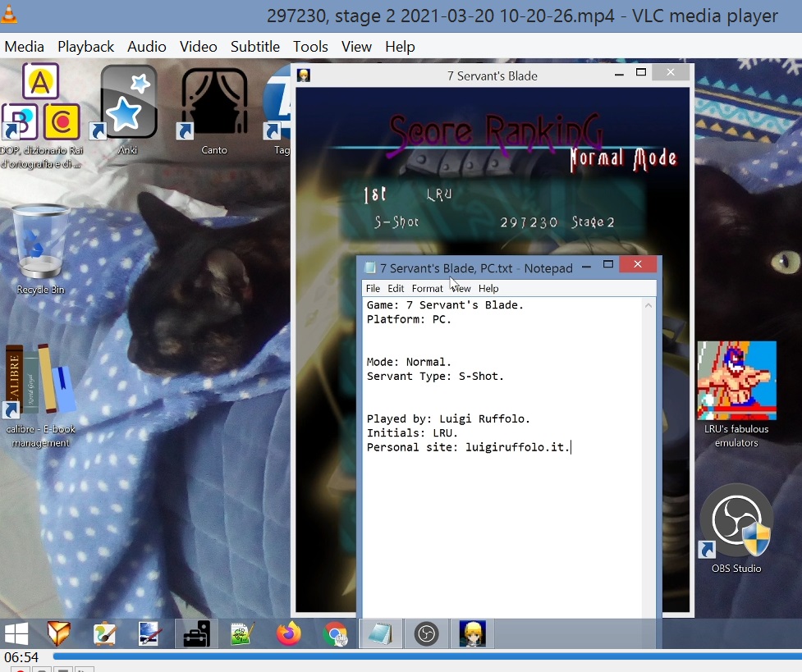Open Notepad's File menu
This screenshot has width=802, height=672.
tap(373, 289)
